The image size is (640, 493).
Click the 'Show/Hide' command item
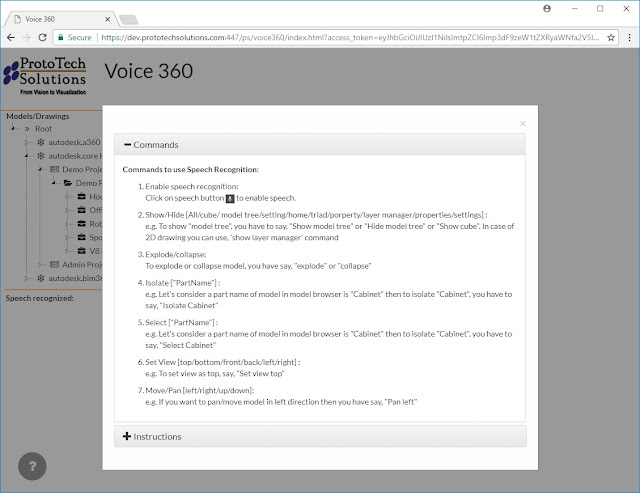click(x=316, y=215)
